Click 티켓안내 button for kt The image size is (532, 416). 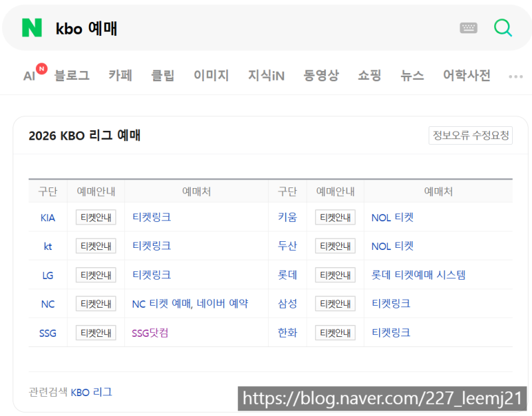point(96,246)
